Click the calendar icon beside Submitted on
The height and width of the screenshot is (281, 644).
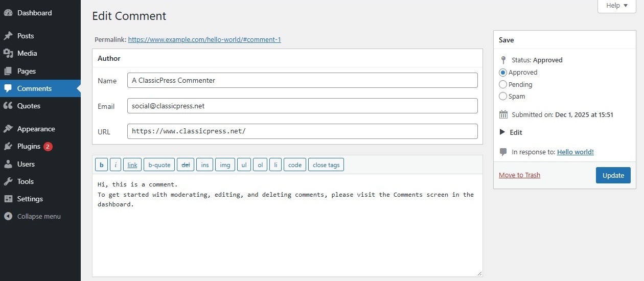pyautogui.click(x=503, y=114)
